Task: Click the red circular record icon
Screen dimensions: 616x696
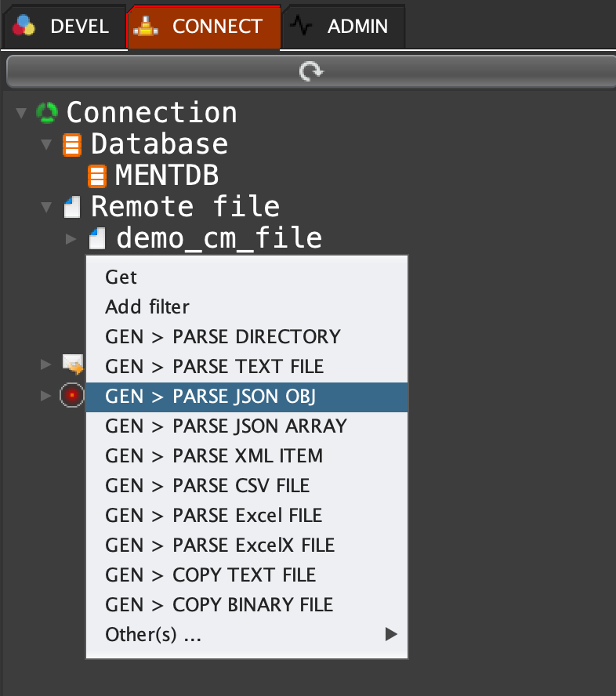Action: pyautogui.click(x=71, y=396)
